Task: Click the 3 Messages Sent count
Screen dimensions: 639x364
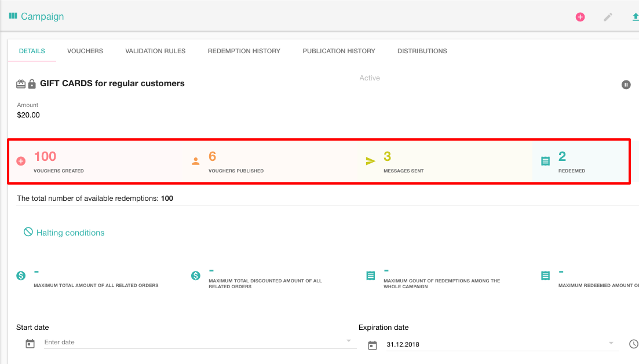Action: [x=387, y=156]
